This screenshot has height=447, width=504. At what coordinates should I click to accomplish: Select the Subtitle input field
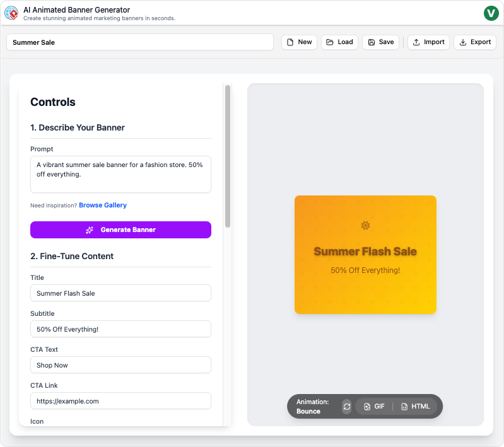pyautogui.click(x=120, y=329)
